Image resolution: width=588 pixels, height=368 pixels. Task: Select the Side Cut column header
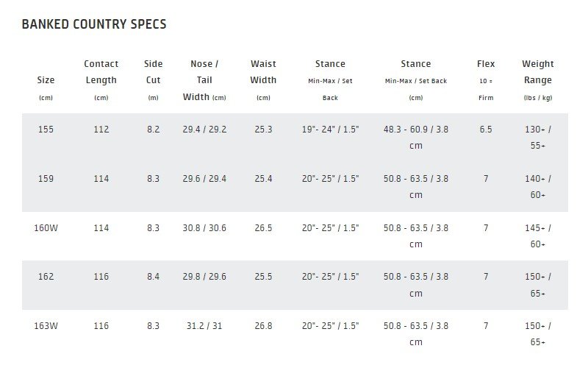click(x=153, y=72)
